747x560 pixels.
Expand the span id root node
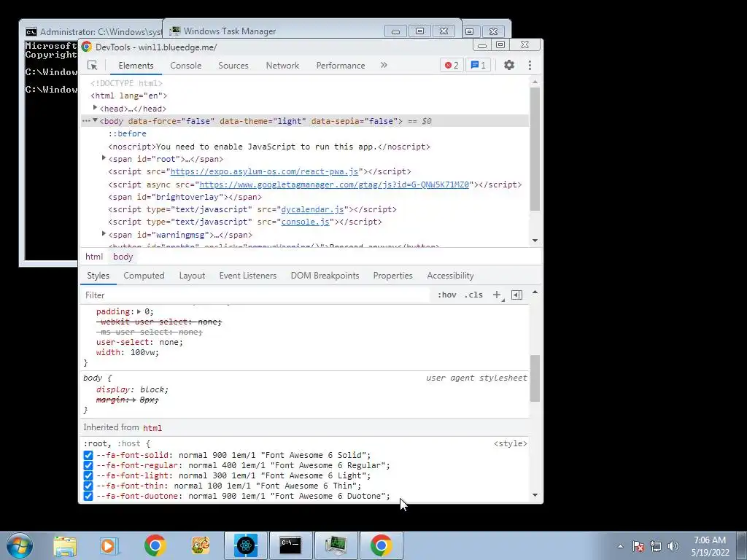104,158
